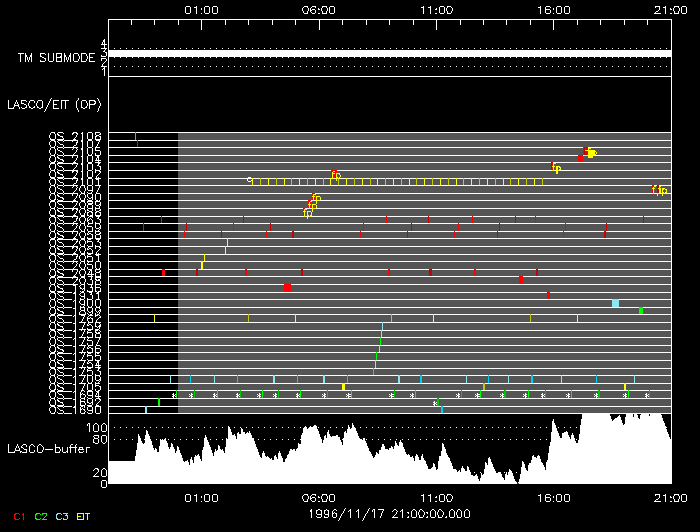Select the OS_2108 row label
700x532 pixels.
pos(75,135)
